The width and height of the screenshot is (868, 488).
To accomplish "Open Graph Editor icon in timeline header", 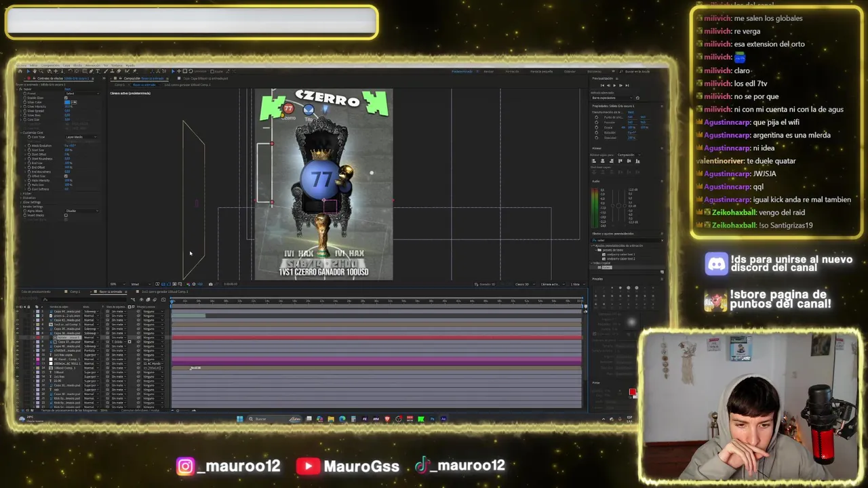I will 163,300.
